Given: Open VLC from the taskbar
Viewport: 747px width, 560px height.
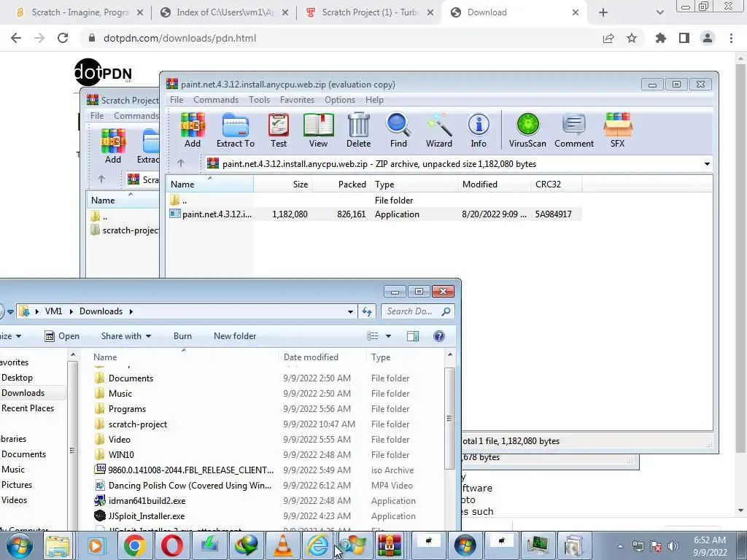Looking at the screenshot, I should (x=283, y=545).
